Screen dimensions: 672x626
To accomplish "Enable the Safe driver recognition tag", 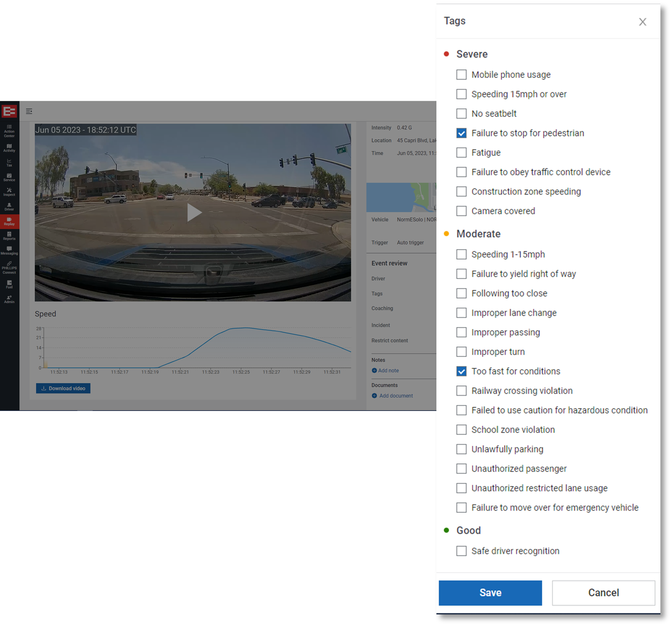I will [461, 551].
